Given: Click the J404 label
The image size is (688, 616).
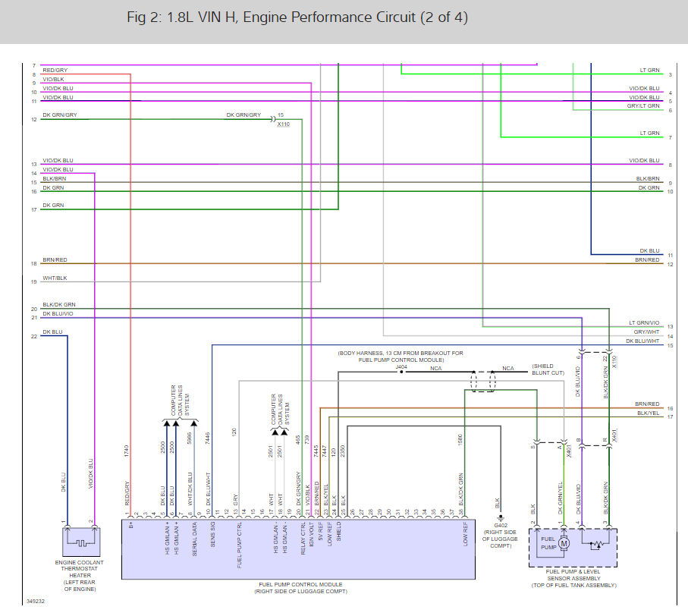Looking at the screenshot, I should pos(401,366).
